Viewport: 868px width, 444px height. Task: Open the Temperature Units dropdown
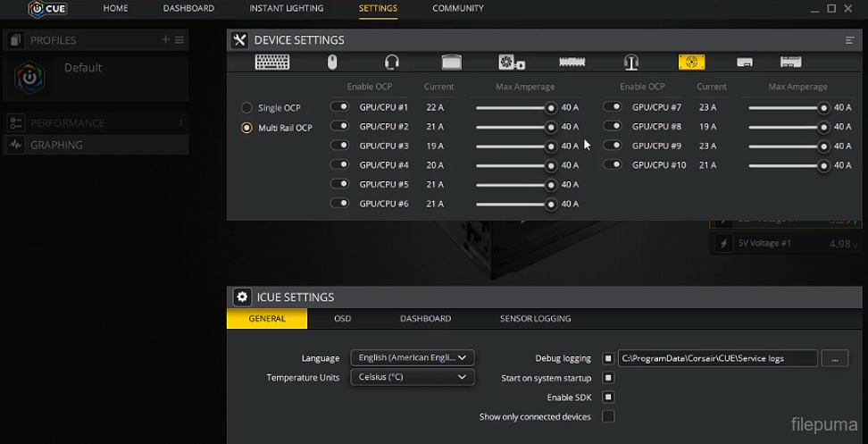click(x=412, y=377)
